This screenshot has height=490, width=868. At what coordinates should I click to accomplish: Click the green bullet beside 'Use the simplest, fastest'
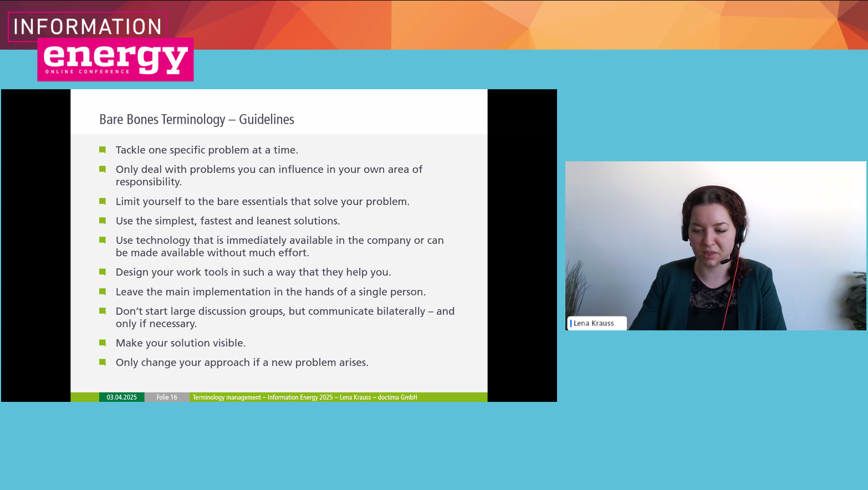pyautogui.click(x=103, y=221)
